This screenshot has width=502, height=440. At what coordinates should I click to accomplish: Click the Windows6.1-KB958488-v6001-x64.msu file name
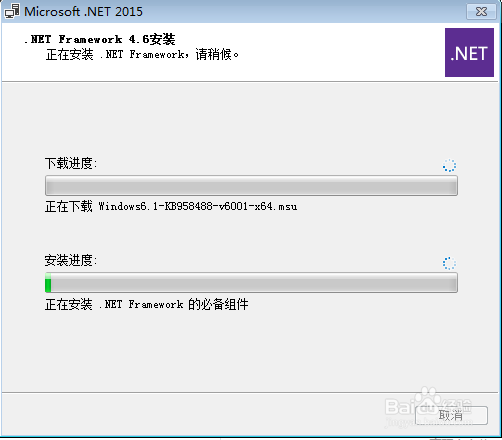(x=198, y=206)
